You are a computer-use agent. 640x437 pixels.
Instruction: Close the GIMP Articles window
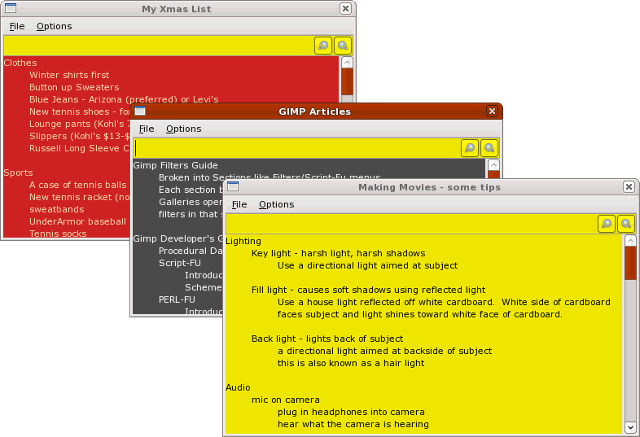click(x=492, y=111)
